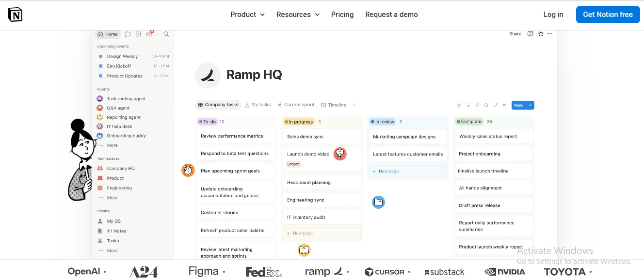
Task: Open the Marketing campaign designs card
Action: [407, 137]
